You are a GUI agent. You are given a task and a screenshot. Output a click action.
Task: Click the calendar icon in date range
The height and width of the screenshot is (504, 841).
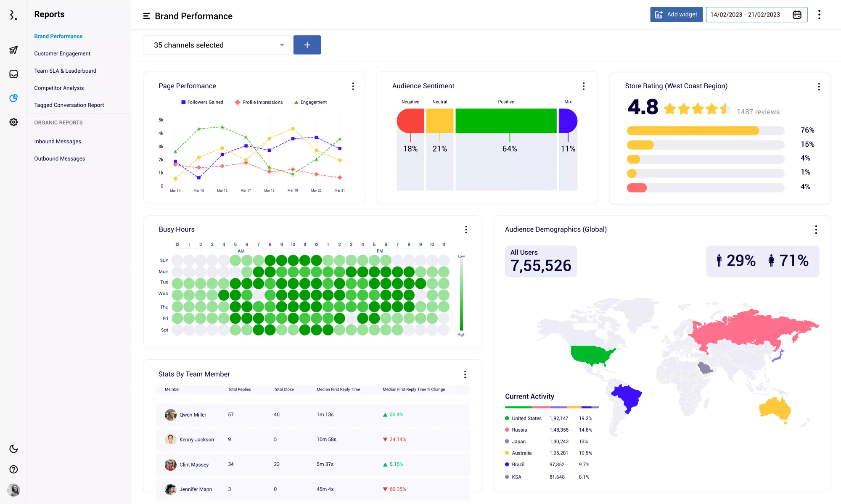click(x=797, y=15)
